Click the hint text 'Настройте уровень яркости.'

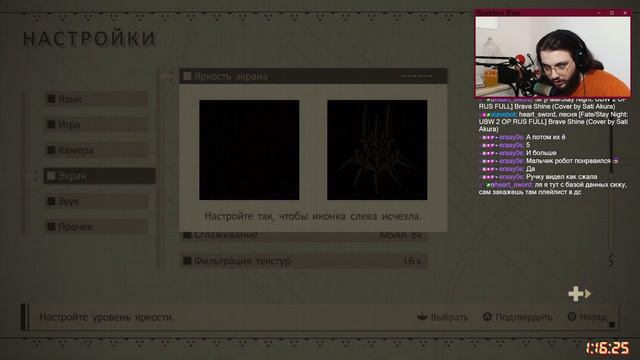click(x=107, y=317)
